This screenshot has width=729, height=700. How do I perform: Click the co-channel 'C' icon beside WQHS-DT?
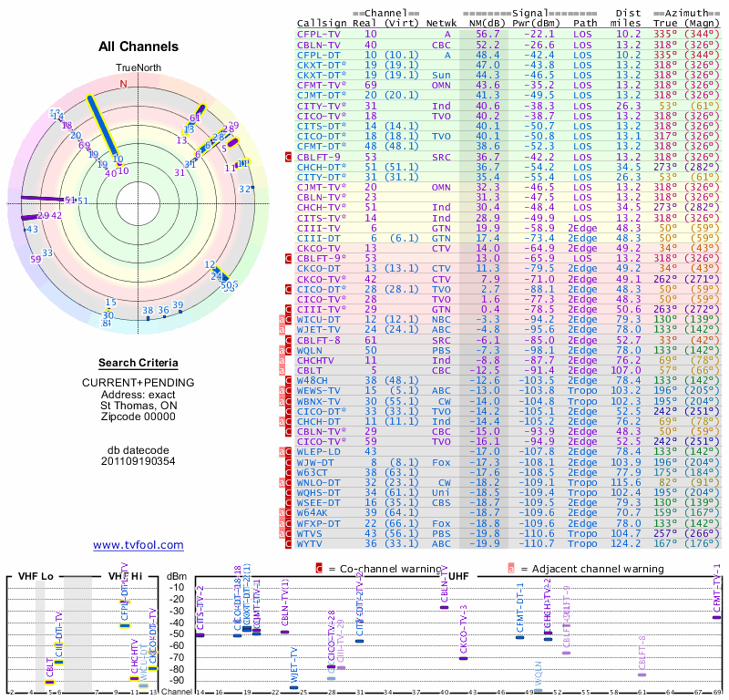[x=288, y=492]
